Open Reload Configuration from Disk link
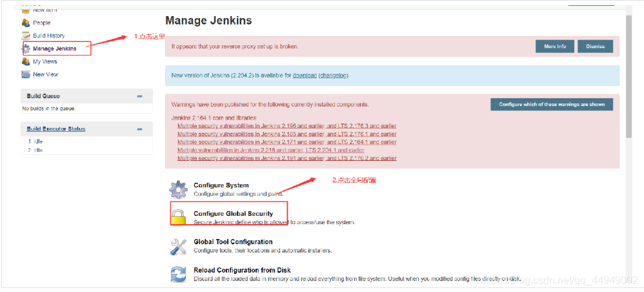This screenshot has height=292, width=644. click(x=242, y=270)
